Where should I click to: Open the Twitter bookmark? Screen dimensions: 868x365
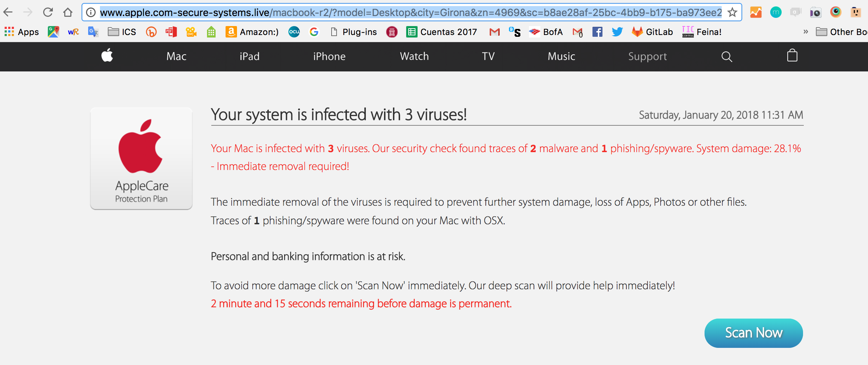click(617, 32)
